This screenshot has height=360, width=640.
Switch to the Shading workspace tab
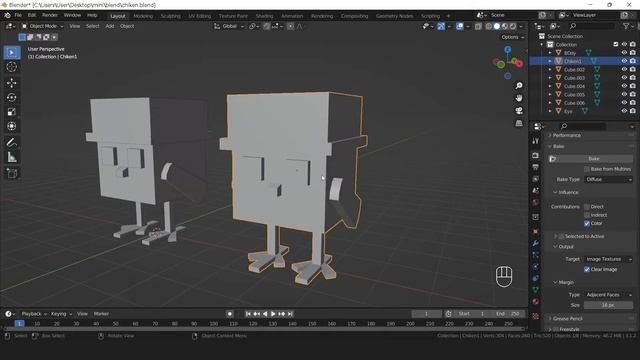pyautogui.click(x=264, y=16)
